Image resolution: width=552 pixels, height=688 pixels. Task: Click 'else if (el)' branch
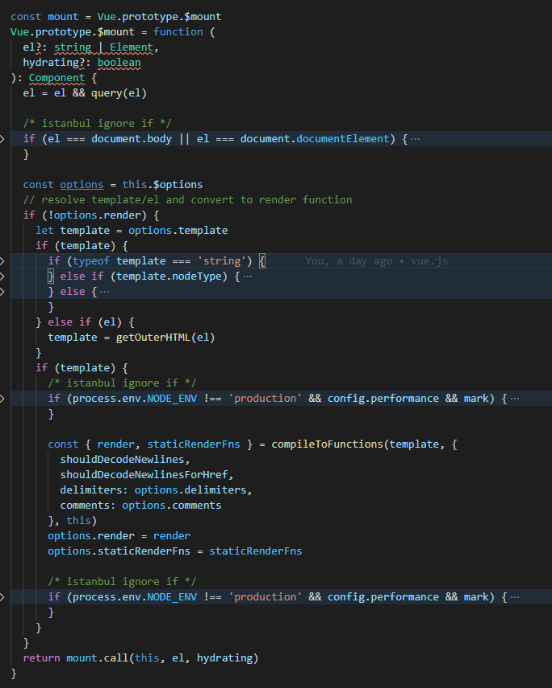click(x=86, y=322)
